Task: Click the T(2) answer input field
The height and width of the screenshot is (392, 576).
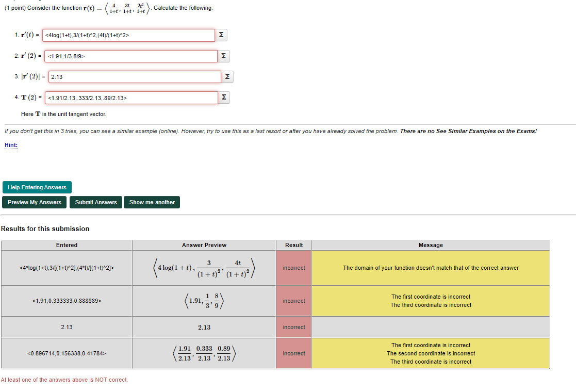Action: (131, 97)
